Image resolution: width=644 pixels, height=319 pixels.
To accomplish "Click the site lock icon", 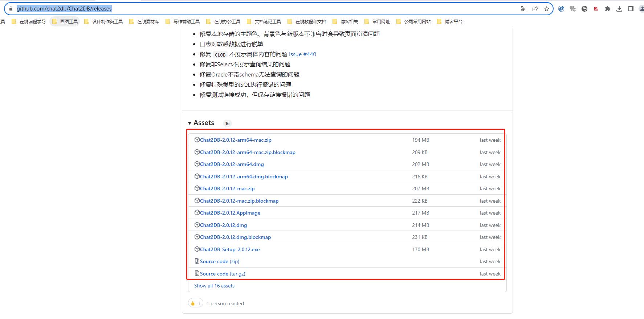I will point(11,9).
